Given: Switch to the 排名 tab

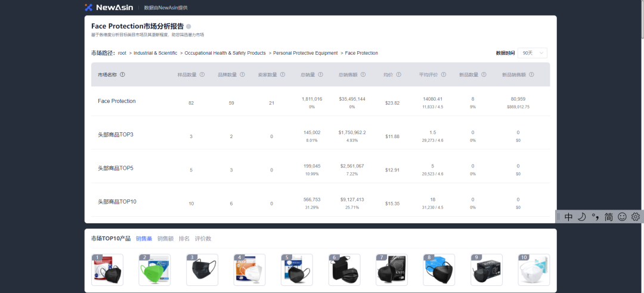Looking at the screenshot, I should [x=184, y=239].
